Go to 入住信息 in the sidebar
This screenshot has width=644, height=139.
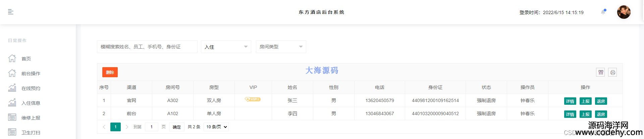(31, 103)
